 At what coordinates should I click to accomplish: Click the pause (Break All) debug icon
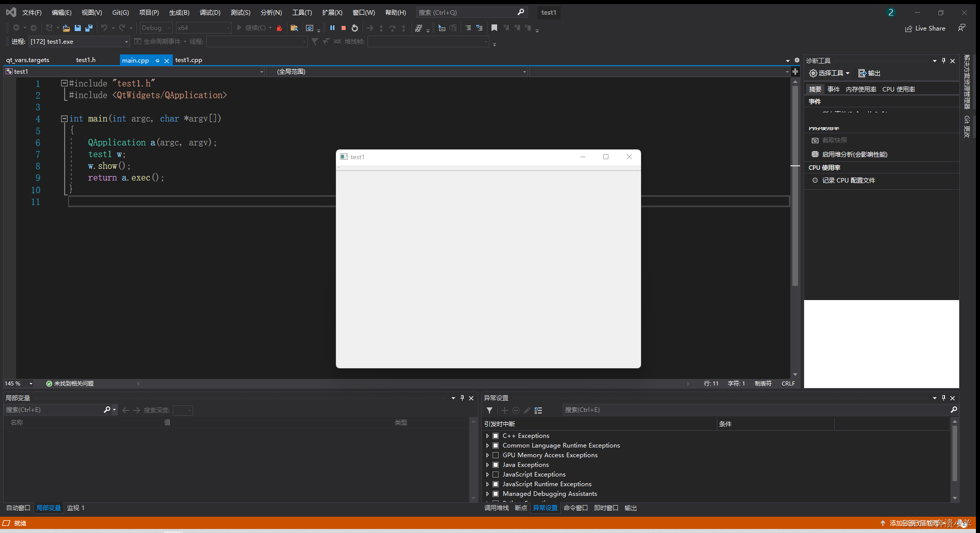(x=332, y=28)
